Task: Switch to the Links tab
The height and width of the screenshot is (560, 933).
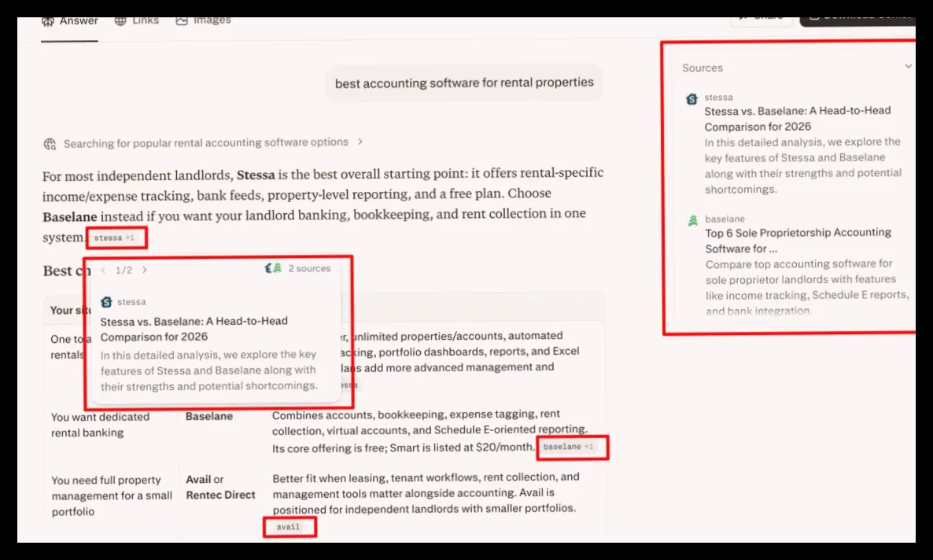Action: (137, 20)
